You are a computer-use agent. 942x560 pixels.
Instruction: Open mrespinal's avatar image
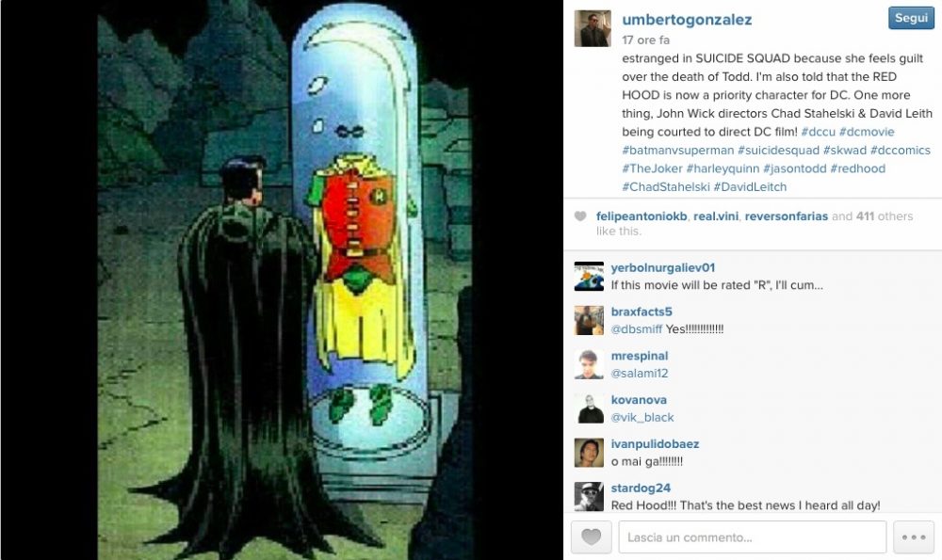point(589,364)
